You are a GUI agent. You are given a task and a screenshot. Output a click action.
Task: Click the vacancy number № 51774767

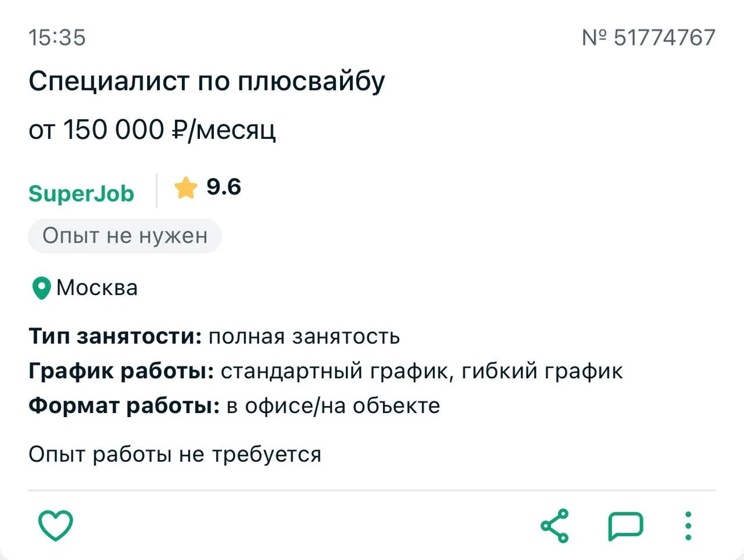click(x=649, y=38)
